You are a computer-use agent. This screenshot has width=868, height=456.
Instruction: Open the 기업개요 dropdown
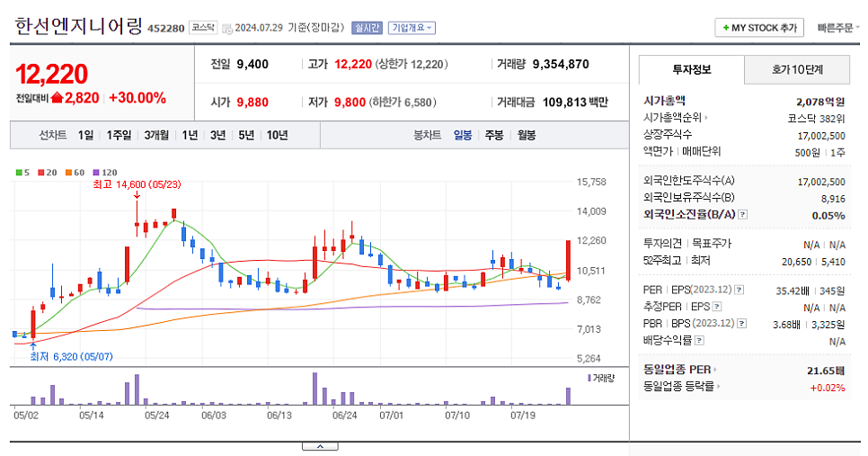coord(412,28)
